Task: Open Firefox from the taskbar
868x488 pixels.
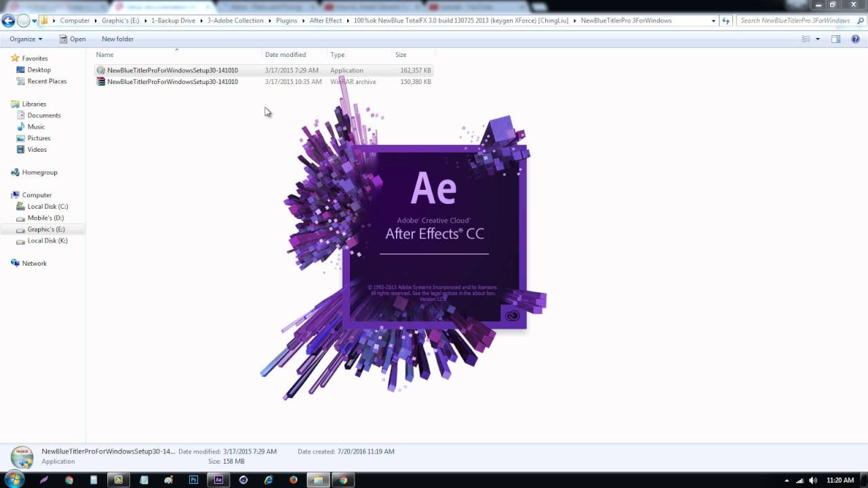Action: coord(293,480)
